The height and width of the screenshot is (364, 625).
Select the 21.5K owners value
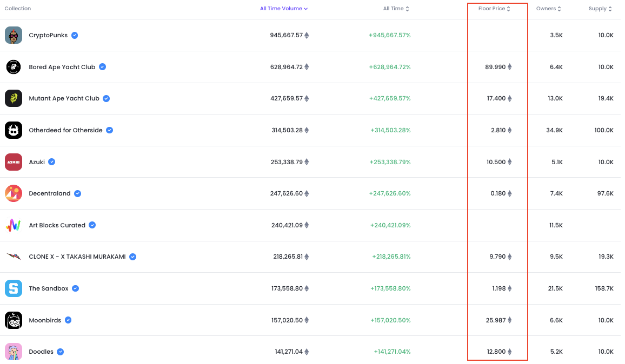555,289
